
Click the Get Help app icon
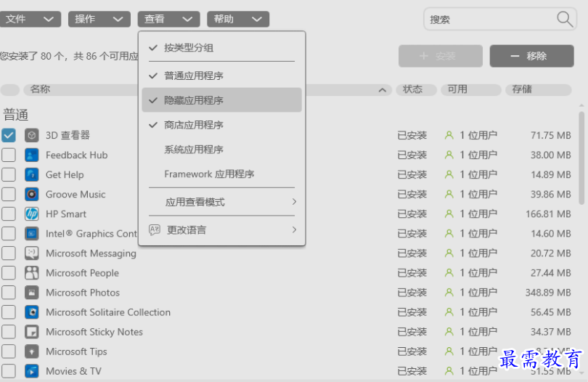[31, 174]
